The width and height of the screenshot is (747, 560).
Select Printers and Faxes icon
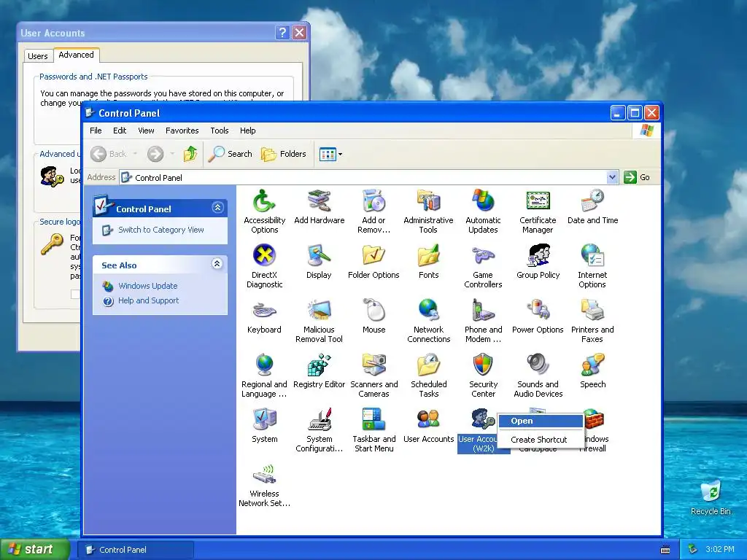[592, 321]
